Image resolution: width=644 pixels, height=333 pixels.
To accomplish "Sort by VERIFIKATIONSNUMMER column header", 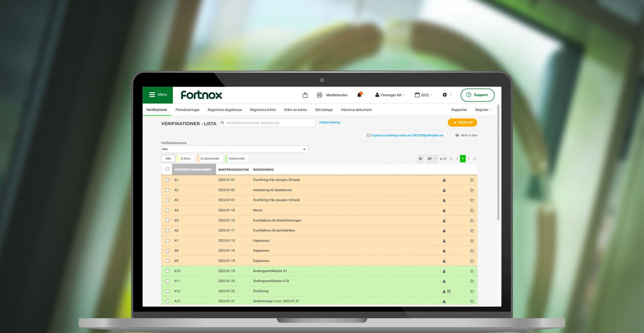I will coord(194,170).
